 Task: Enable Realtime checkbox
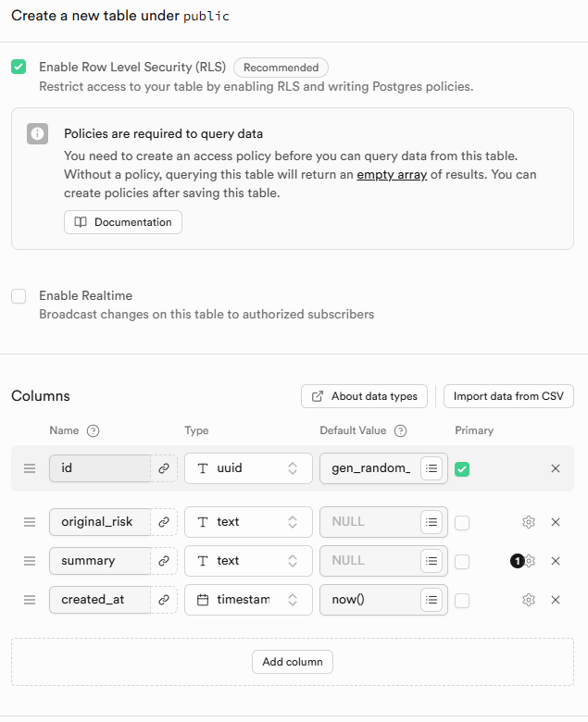(x=19, y=296)
